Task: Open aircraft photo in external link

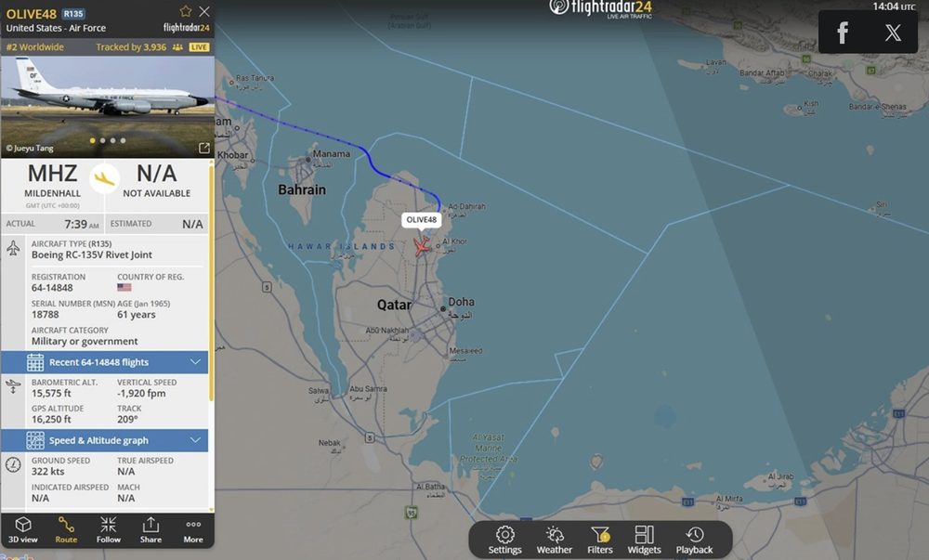Action: pos(203,148)
